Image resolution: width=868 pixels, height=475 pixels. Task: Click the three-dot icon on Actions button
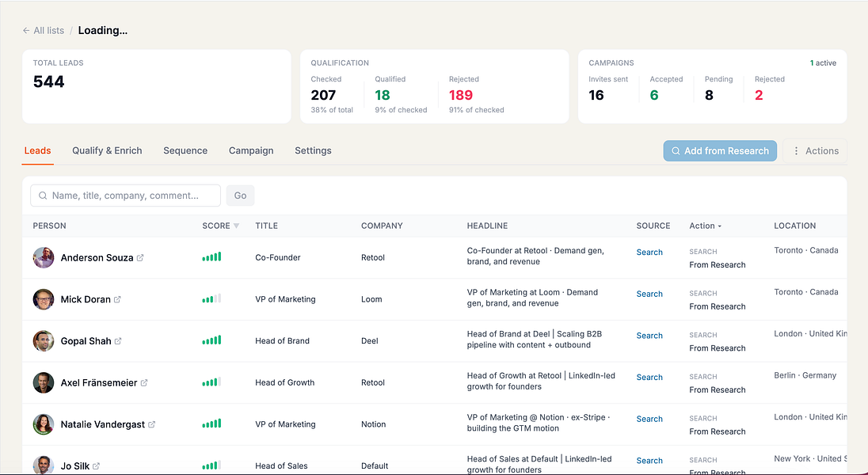coord(796,150)
